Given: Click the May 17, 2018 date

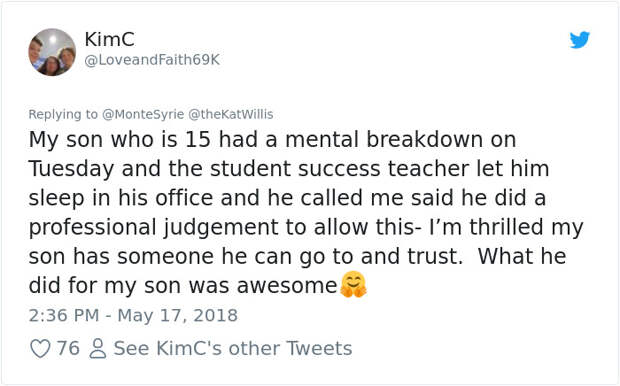Looking at the screenshot, I should [178, 316].
